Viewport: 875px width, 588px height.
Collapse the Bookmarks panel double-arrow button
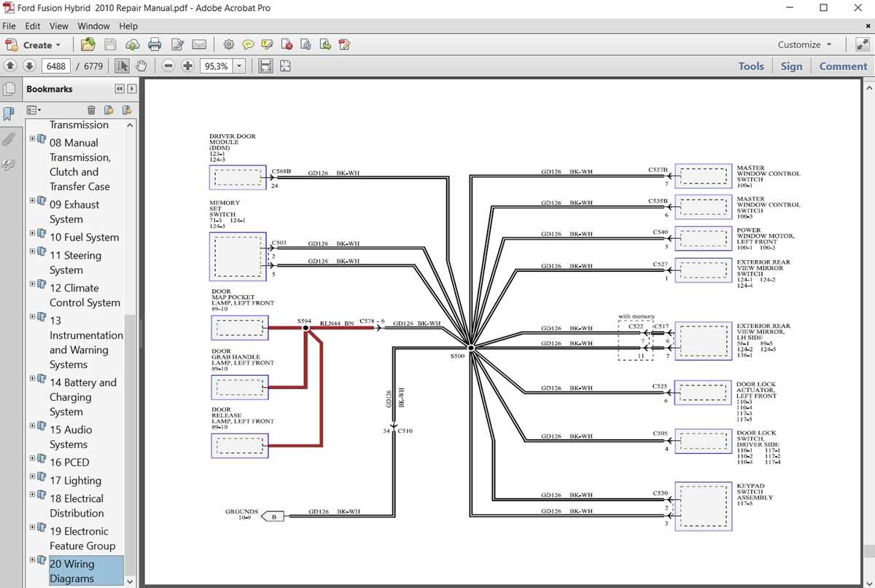pos(120,89)
